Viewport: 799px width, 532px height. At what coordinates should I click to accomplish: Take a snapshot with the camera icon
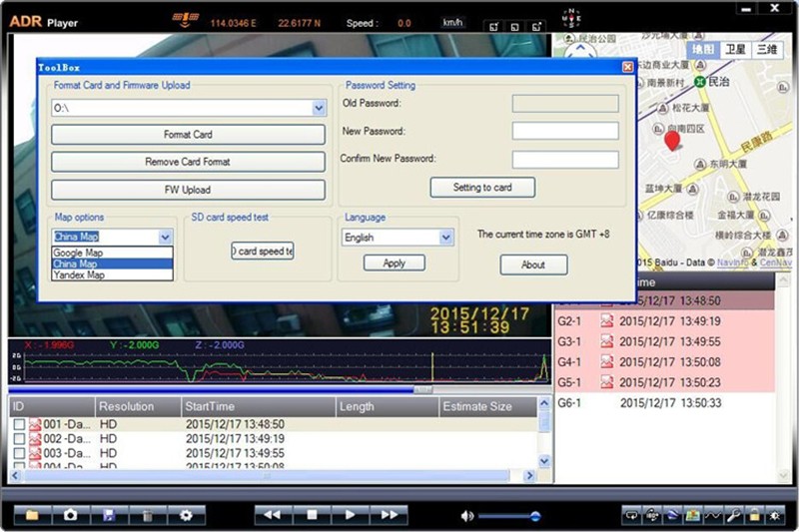point(70,515)
